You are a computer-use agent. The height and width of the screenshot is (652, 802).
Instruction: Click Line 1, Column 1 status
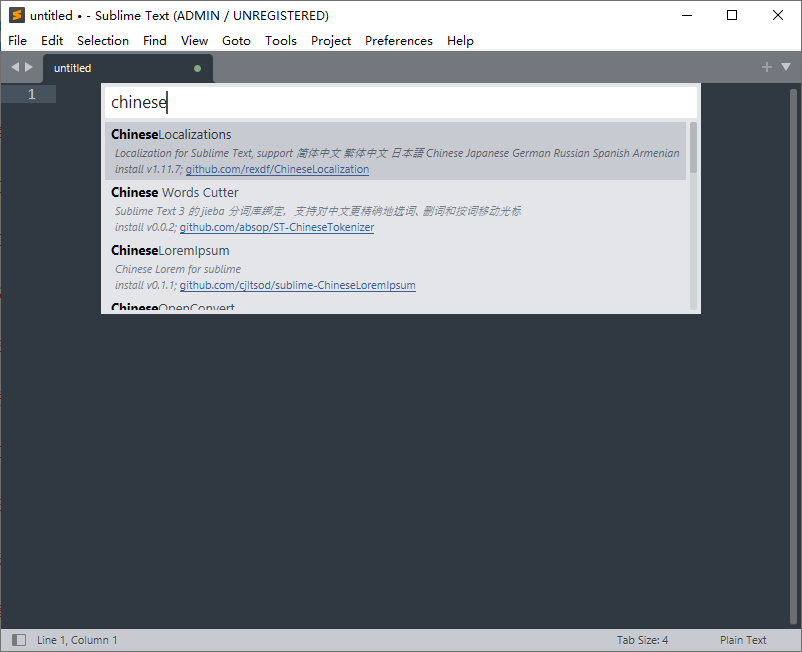tap(77, 640)
